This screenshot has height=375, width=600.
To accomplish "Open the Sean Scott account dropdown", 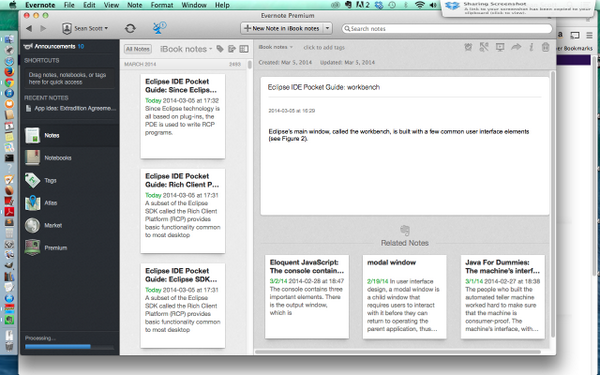I will tap(85, 28).
